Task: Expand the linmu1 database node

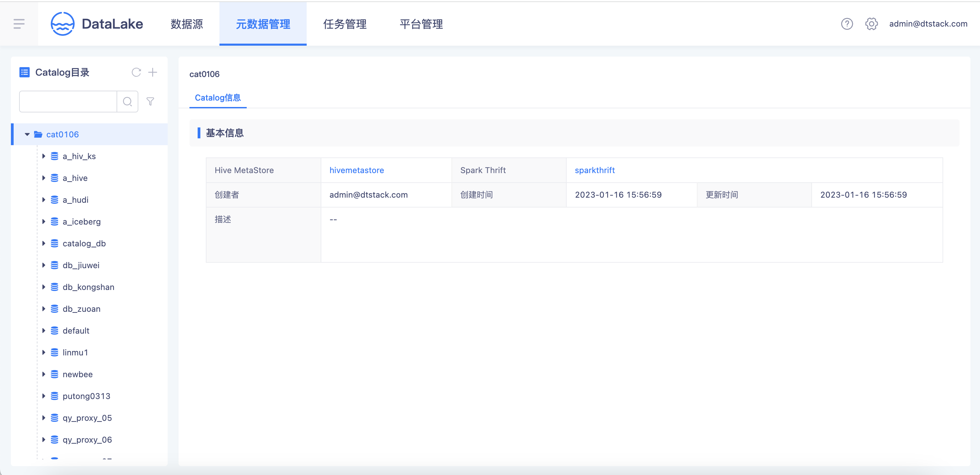Action: coord(43,353)
